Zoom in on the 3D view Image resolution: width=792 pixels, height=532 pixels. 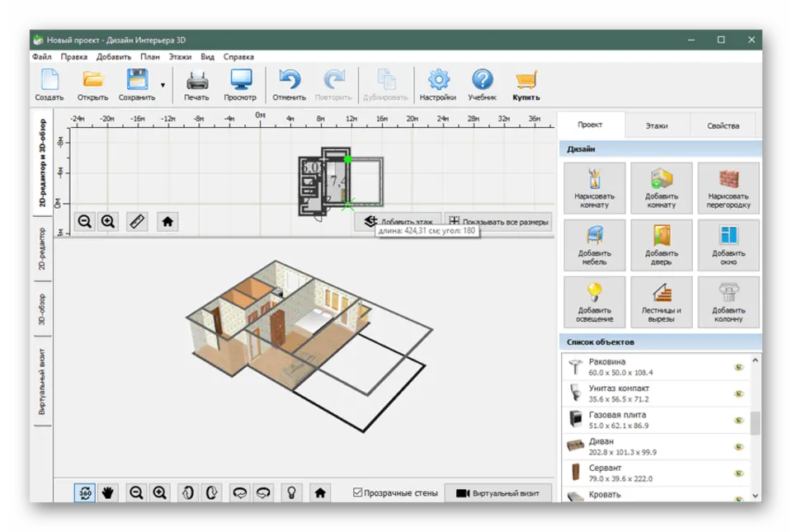point(159,492)
